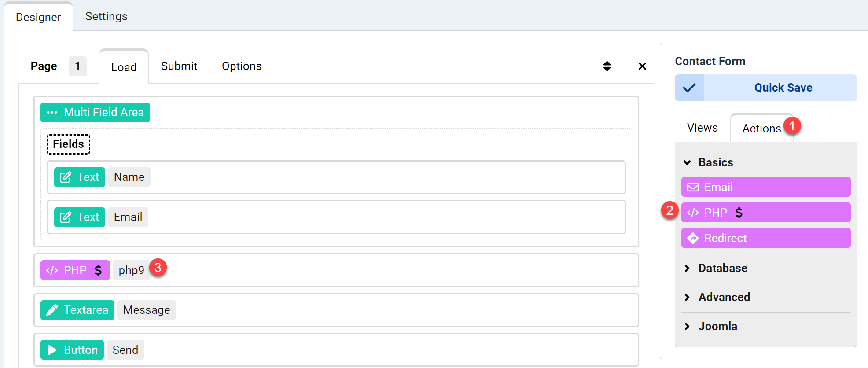Click the dollar sign on php9 action

point(98,270)
